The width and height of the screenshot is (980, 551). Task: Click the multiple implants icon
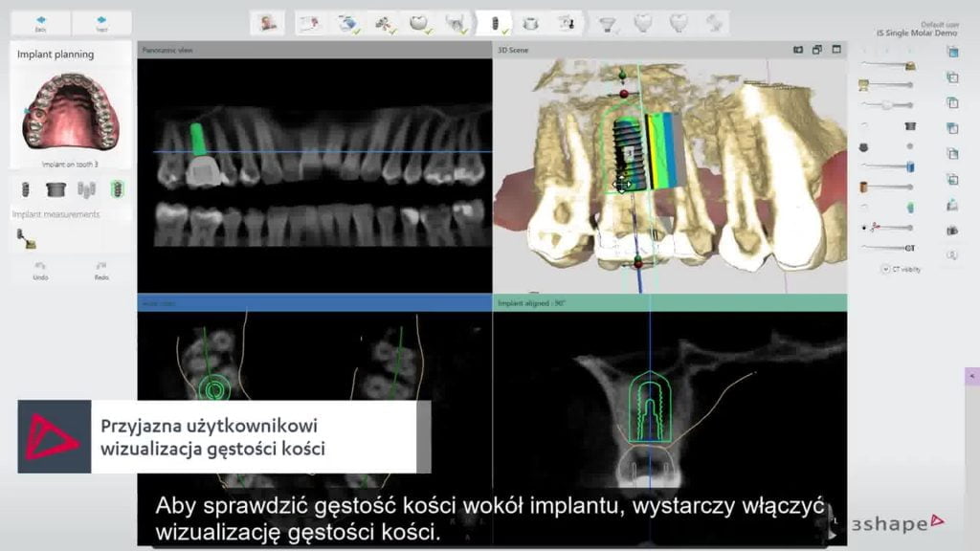click(86, 188)
